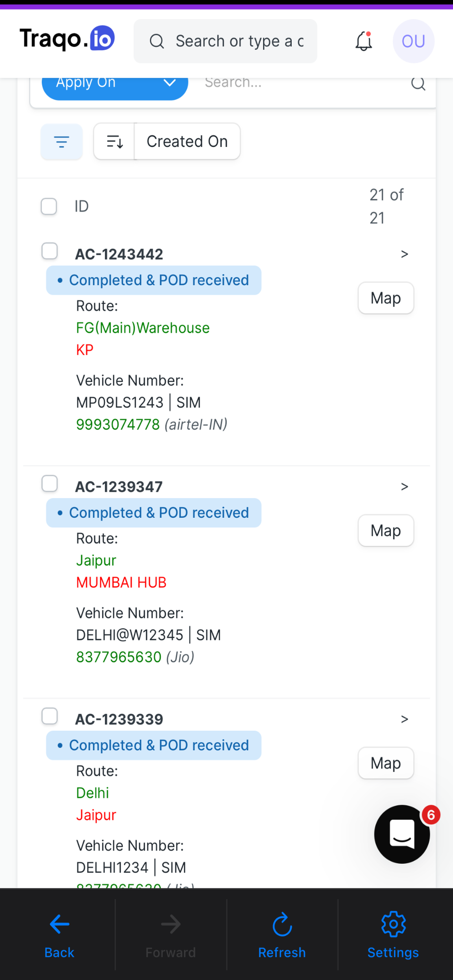
Task: Click the search icon in the list filter field
Action: (x=418, y=83)
